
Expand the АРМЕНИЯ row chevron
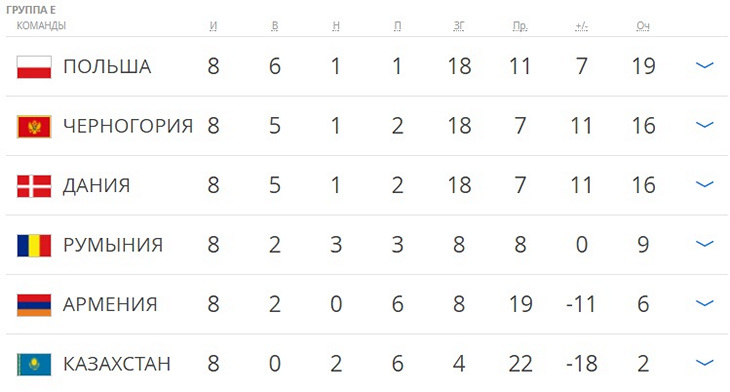click(x=704, y=303)
